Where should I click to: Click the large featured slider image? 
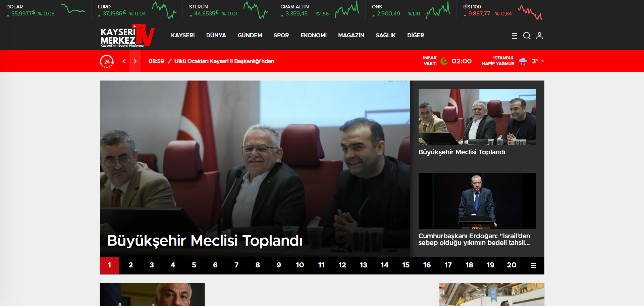tap(255, 168)
